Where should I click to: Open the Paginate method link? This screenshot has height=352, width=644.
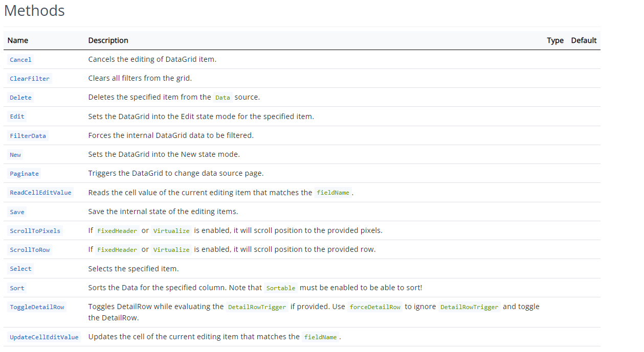tap(24, 173)
